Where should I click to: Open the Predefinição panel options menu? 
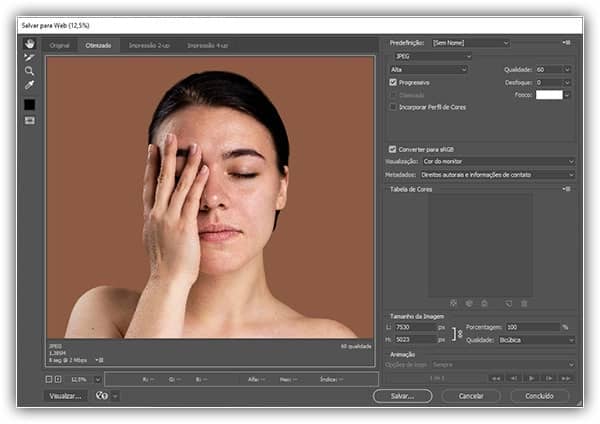(566, 42)
